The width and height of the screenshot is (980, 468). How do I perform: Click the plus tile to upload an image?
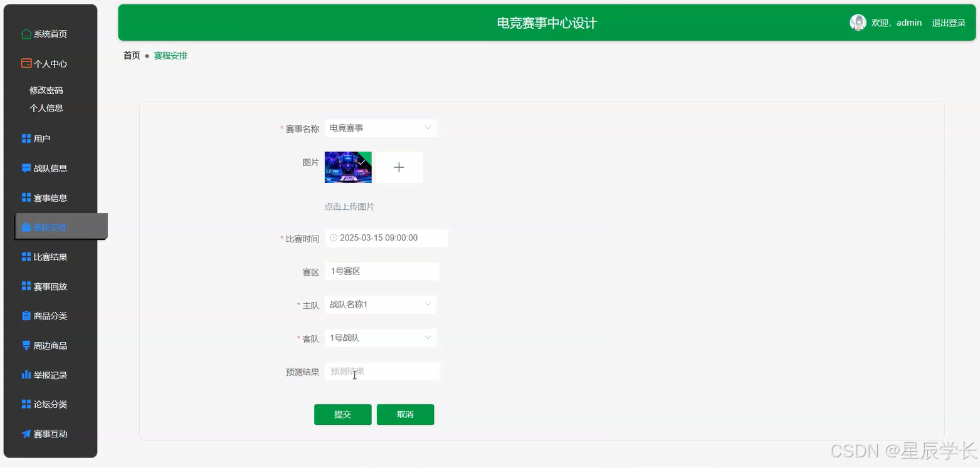pyautogui.click(x=399, y=167)
